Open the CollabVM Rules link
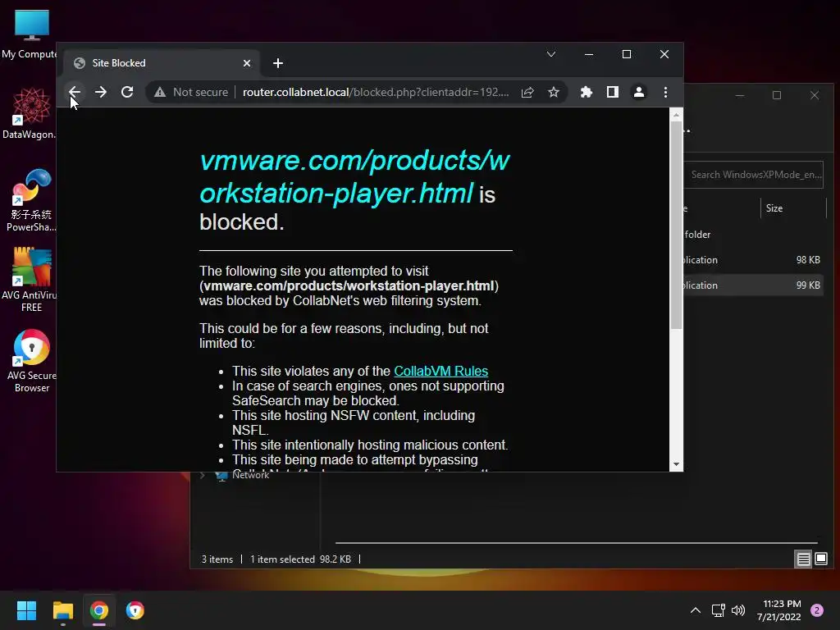This screenshot has width=840, height=630. [441, 371]
